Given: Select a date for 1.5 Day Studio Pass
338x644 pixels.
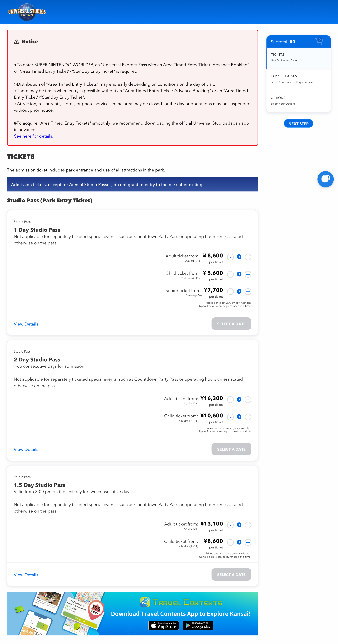Looking at the screenshot, I should click(231, 575).
